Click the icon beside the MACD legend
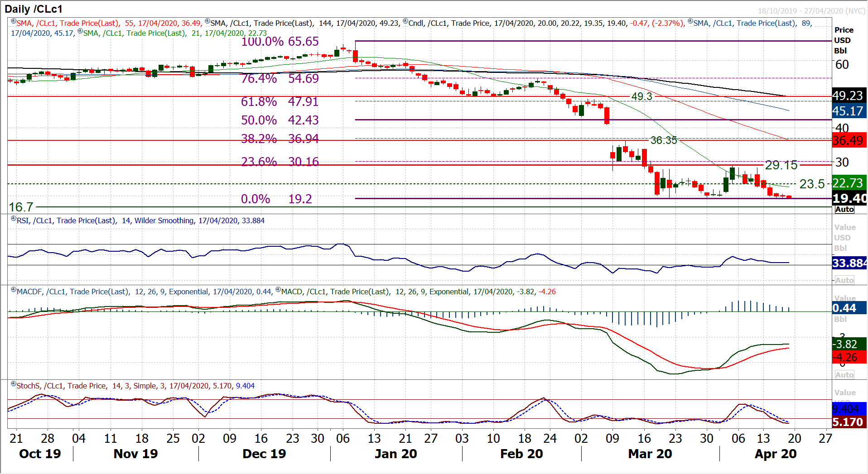The image size is (868, 474). (278, 290)
